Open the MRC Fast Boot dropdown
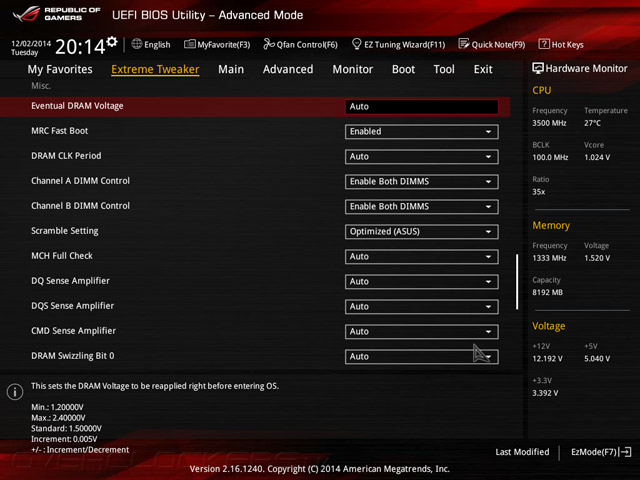The height and width of the screenshot is (480, 640). pyautogui.click(x=422, y=132)
